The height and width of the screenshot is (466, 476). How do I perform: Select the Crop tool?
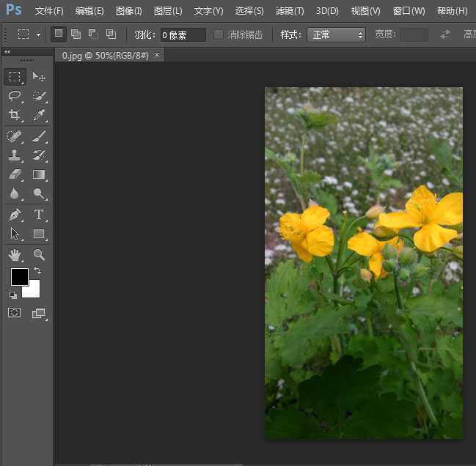(15, 115)
